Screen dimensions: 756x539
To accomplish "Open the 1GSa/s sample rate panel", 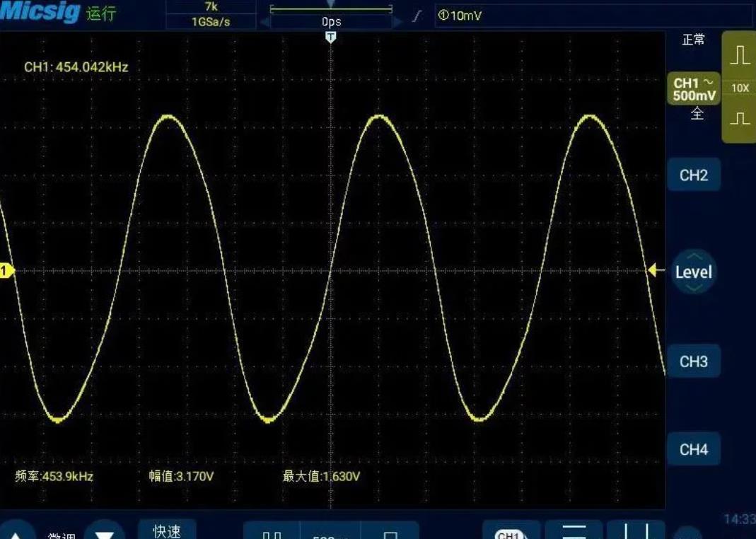I will 211,21.
